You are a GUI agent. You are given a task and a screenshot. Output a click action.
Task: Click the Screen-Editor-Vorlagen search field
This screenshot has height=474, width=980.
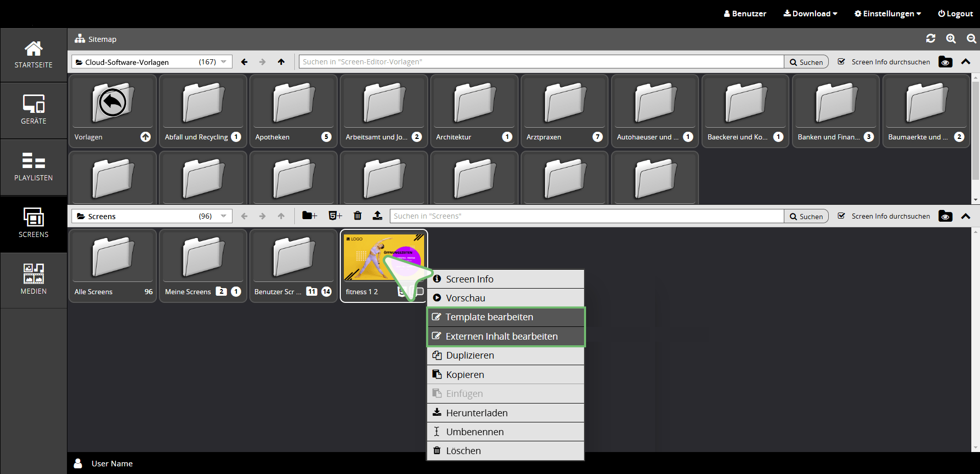coord(541,62)
